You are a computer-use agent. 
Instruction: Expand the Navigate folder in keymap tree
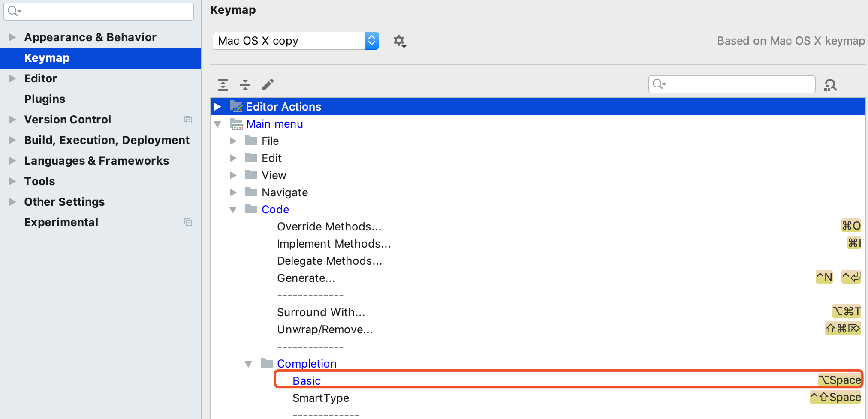pos(233,192)
